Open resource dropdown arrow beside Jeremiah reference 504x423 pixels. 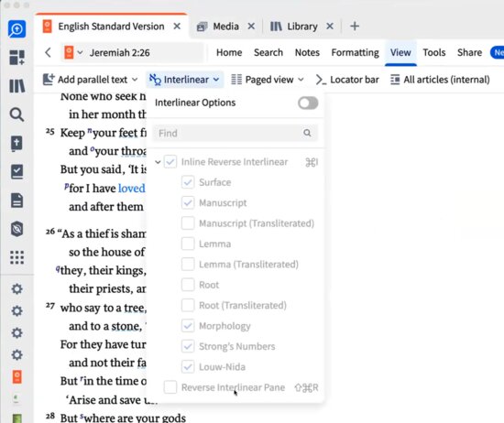(x=80, y=52)
